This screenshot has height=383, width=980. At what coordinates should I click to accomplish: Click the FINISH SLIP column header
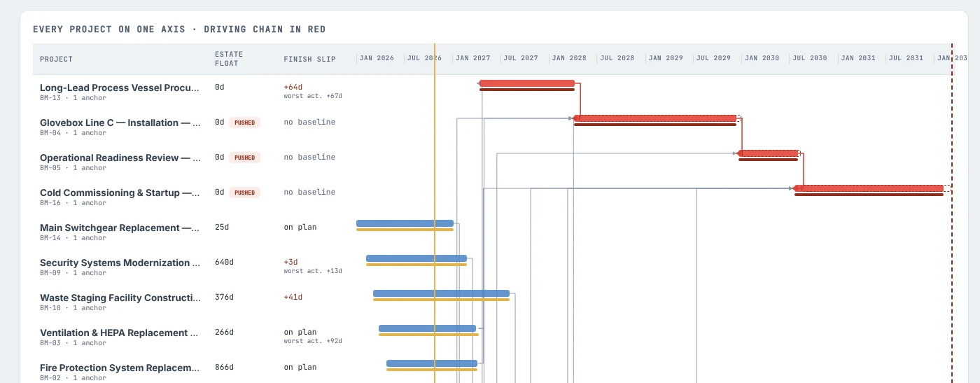pyautogui.click(x=309, y=60)
